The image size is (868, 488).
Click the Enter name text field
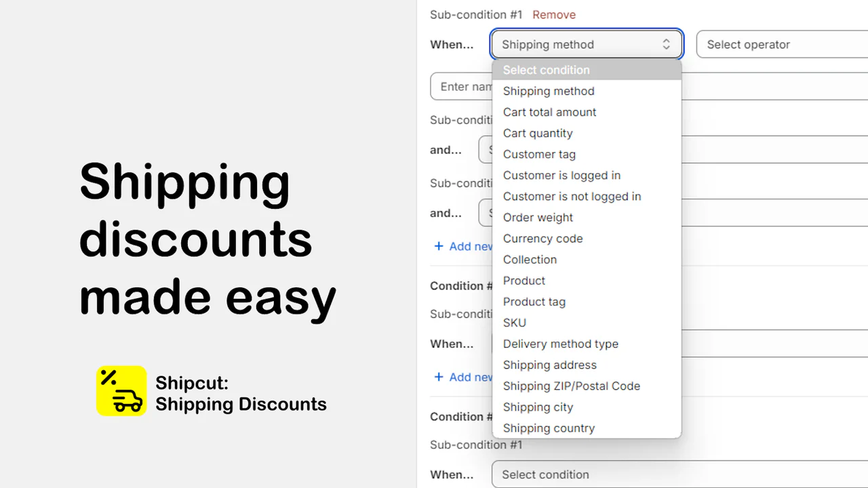[x=468, y=86]
